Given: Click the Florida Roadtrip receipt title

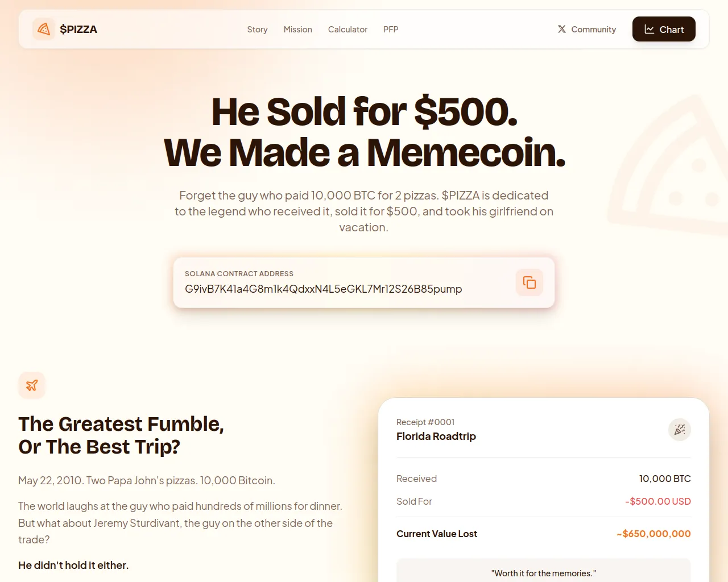Looking at the screenshot, I should coord(436,436).
